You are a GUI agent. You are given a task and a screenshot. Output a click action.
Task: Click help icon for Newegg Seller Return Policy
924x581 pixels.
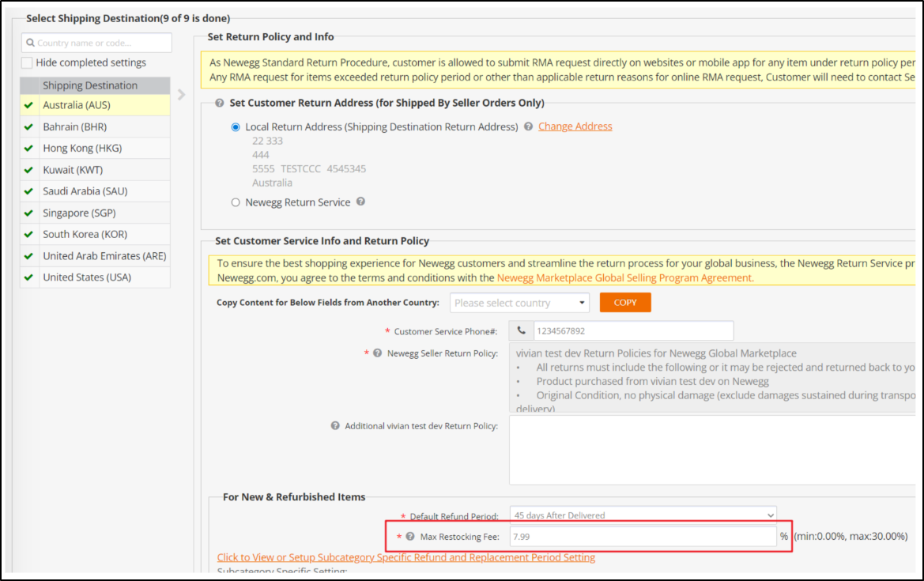point(378,353)
